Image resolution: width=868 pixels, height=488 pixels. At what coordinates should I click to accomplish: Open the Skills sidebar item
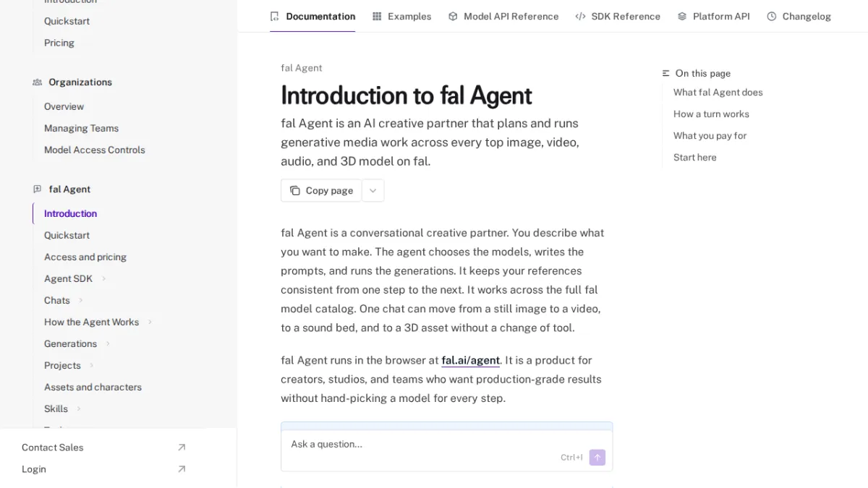[x=56, y=409]
